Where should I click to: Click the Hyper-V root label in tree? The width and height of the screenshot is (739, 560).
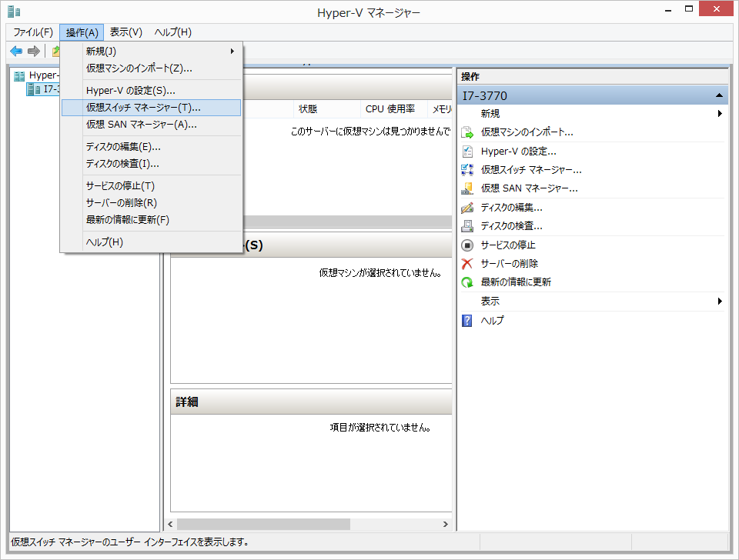(43, 75)
